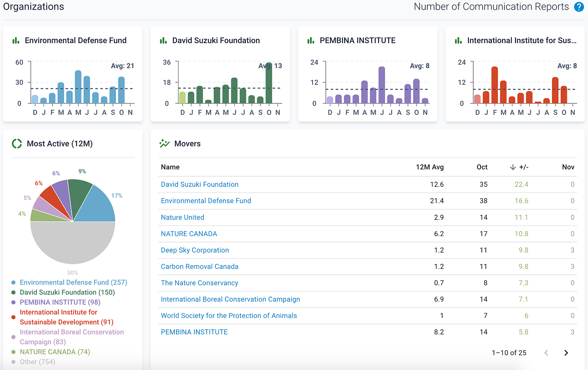
Task: Open International Boreal Conservation Campaign table link
Action: point(230,299)
